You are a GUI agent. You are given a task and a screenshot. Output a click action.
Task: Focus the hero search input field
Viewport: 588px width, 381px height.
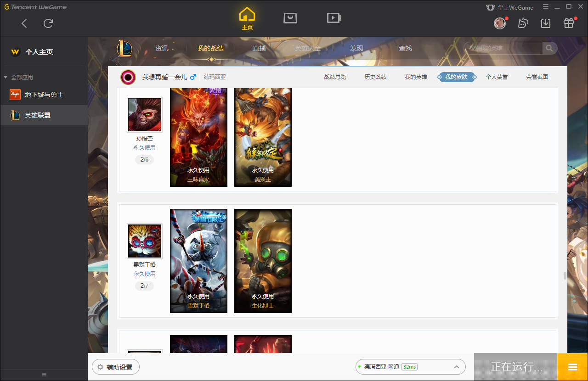pyautogui.click(x=503, y=48)
